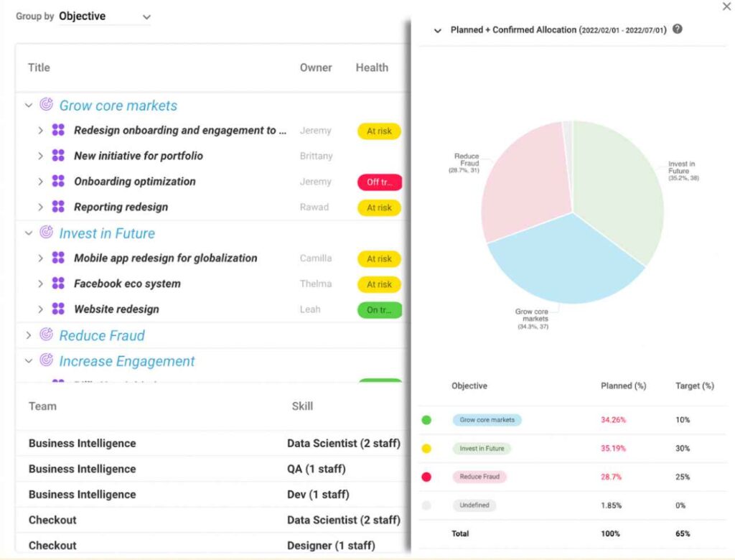Close the allocation side panel
Image resolution: width=735 pixels, height=560 pixels.
point(726,6)
